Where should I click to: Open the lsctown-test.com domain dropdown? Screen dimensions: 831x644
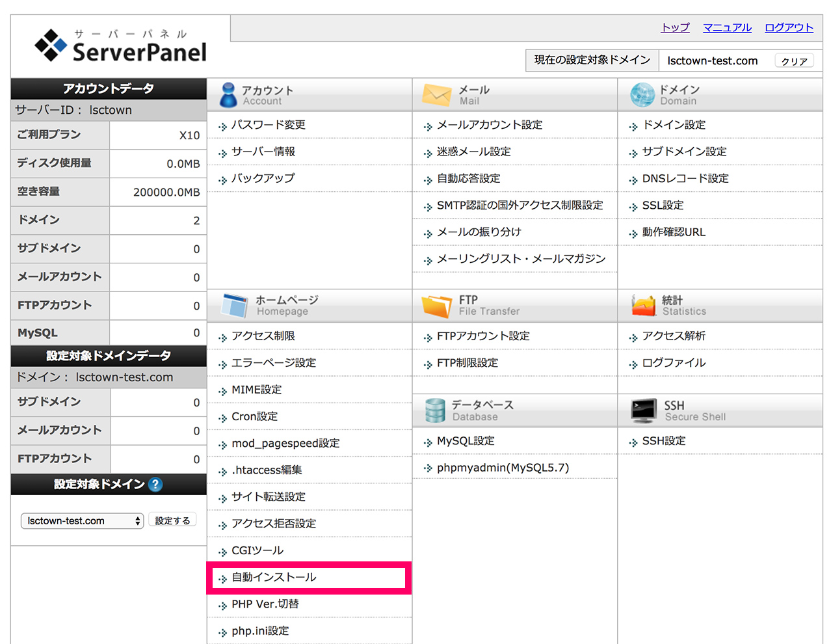[83, 521]
